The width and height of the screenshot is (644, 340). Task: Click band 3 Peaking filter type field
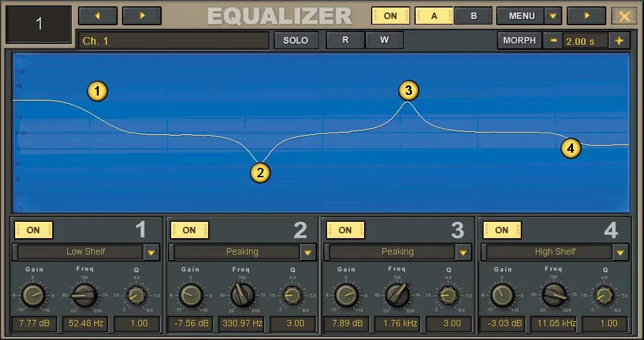[x=392, y=252]
